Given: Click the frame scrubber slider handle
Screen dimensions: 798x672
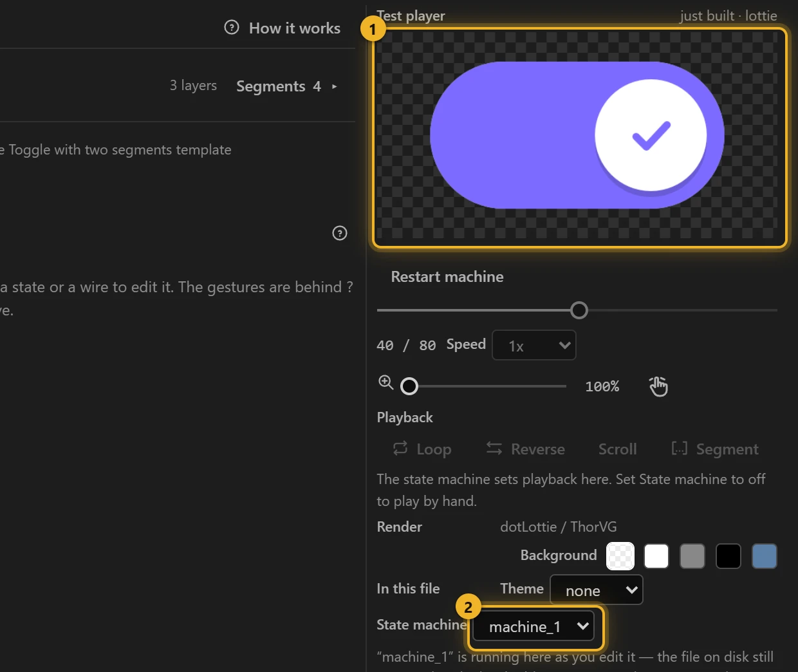Looking at the screenshot, I should [579, 310].
